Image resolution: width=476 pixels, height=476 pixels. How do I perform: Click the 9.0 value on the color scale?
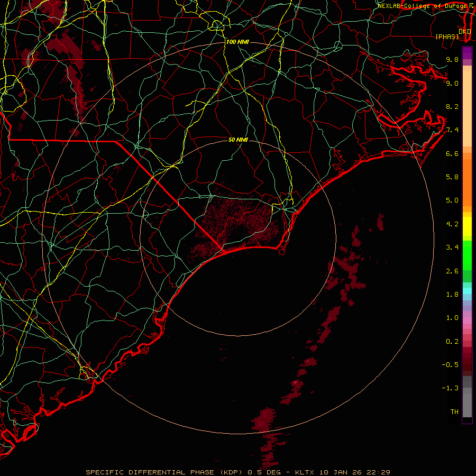452,83
